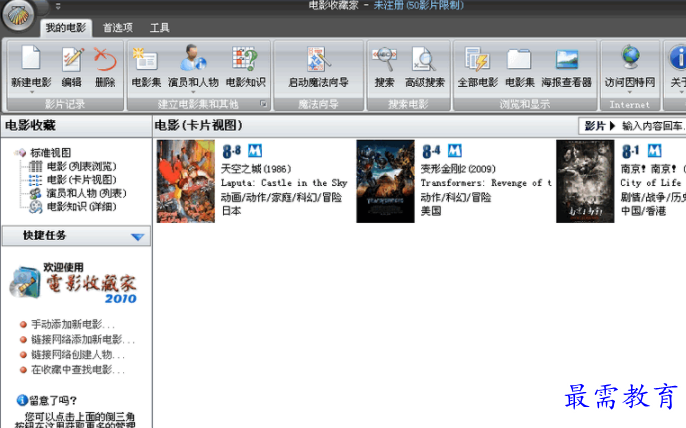686x428 pixels.
Task: Select 电影知识 (详细) in tree
Action: click(81, 207)
